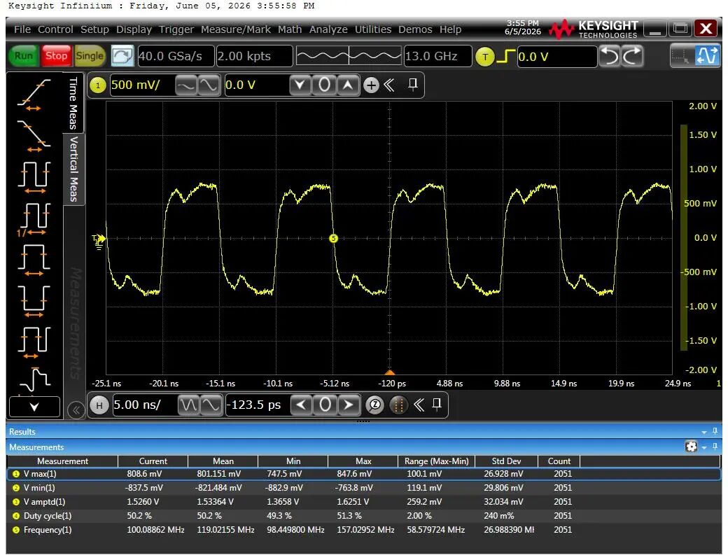Select the positive pulse width measurement icon
The height and width of the screenshot is (560, 728).
[34, 260]
